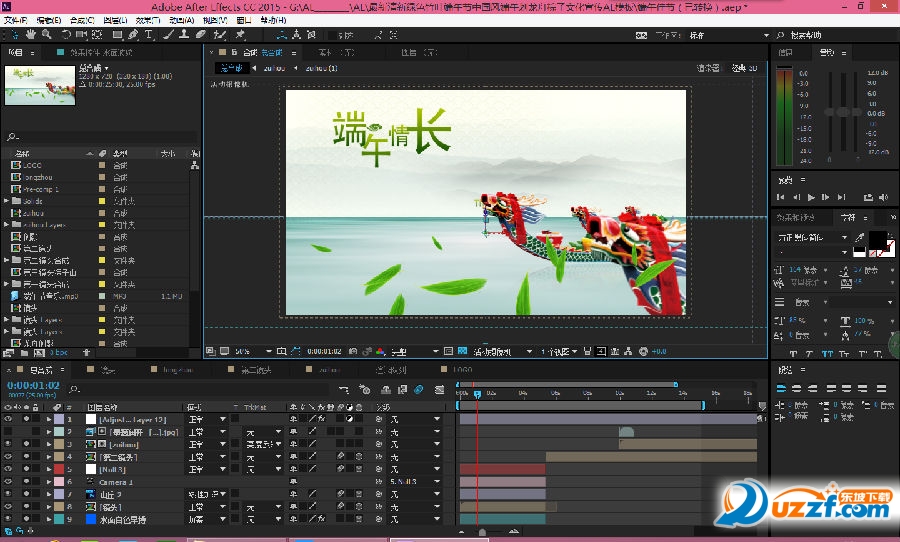Click the composition thumbnail in Project panel
The image size is (900, 542).
click(x=40, y=84)
